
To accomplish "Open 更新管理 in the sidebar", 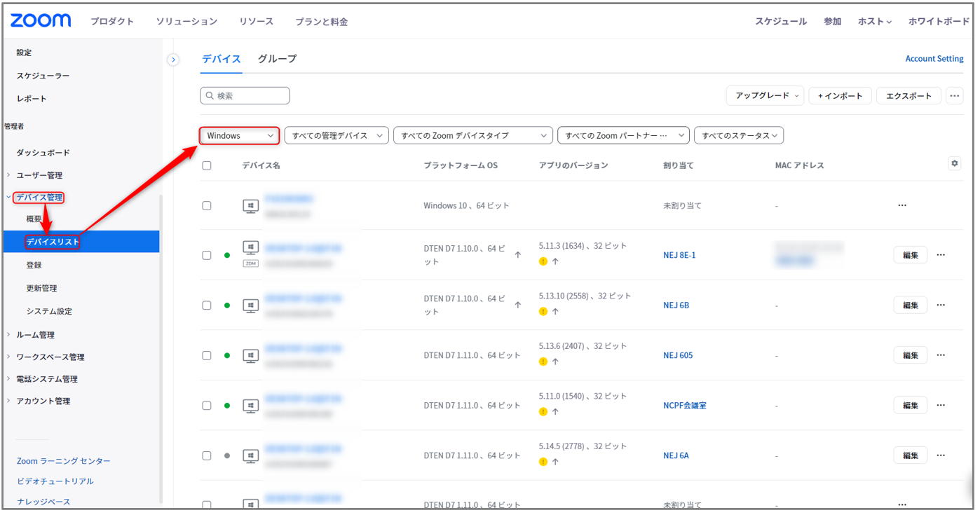I will pyautogui.click(x=42, y=288).
